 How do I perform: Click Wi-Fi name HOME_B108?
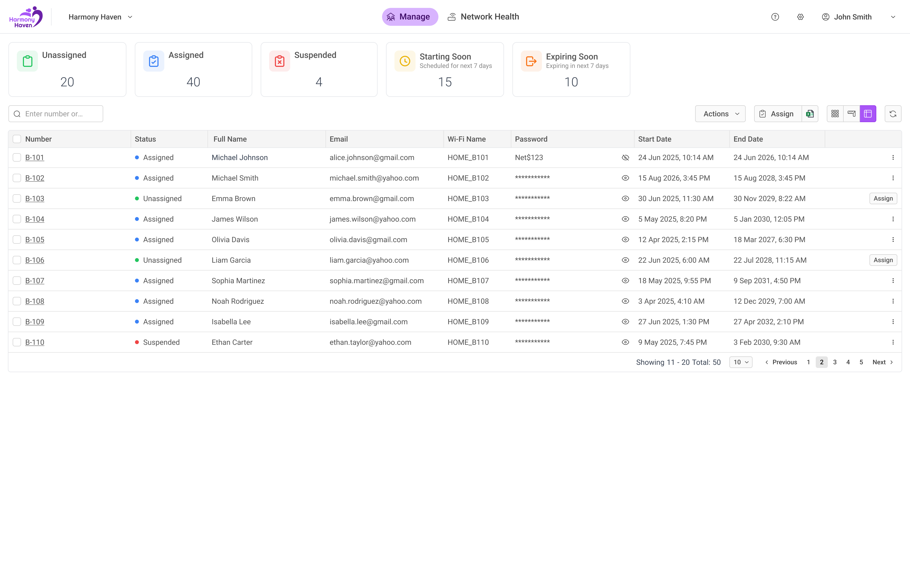coord(468,301)
